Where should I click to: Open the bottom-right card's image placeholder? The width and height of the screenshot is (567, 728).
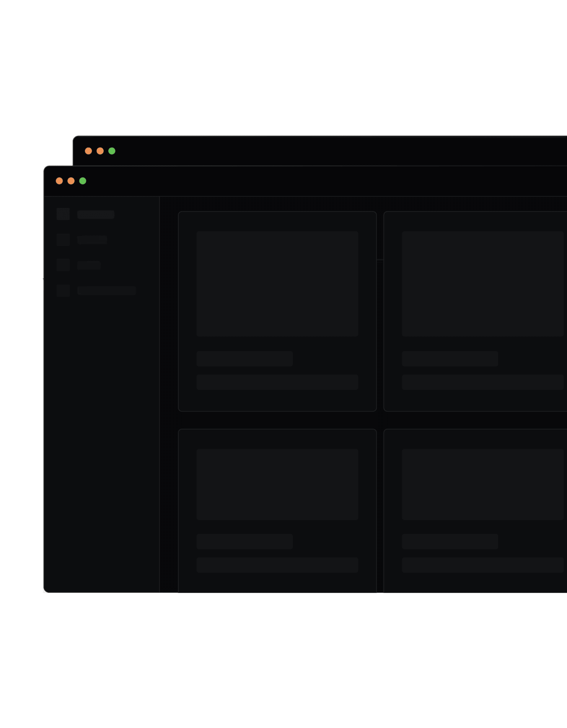tap(482, 484)
